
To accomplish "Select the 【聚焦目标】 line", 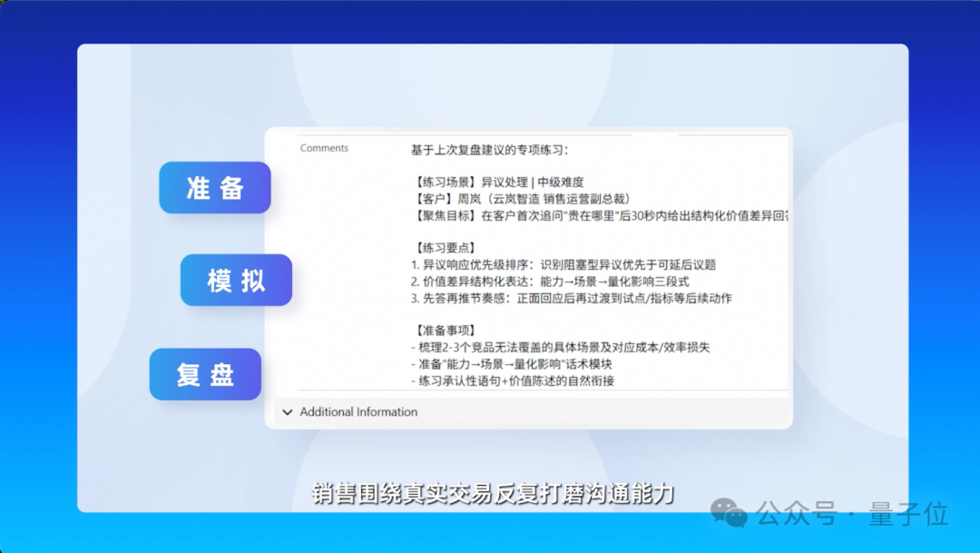I will click(x=600, y=216).
